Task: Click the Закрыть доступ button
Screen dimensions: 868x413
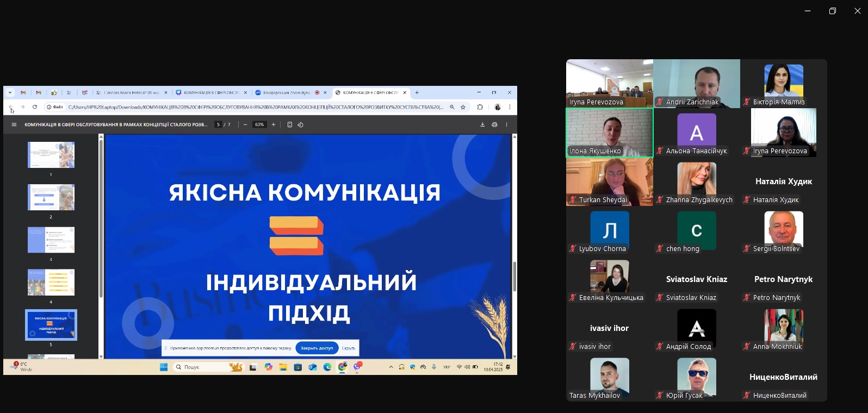Action: pos(317,348)
